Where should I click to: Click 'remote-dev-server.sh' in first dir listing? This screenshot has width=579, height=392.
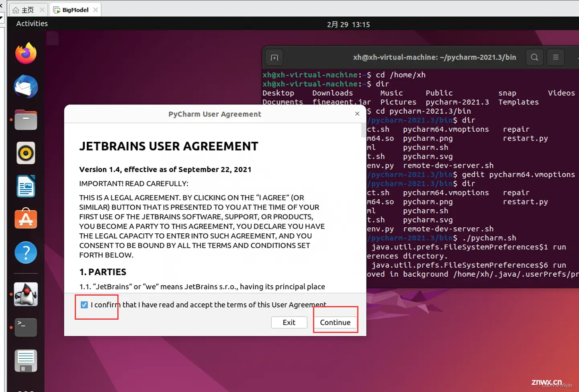pos(448,165)
